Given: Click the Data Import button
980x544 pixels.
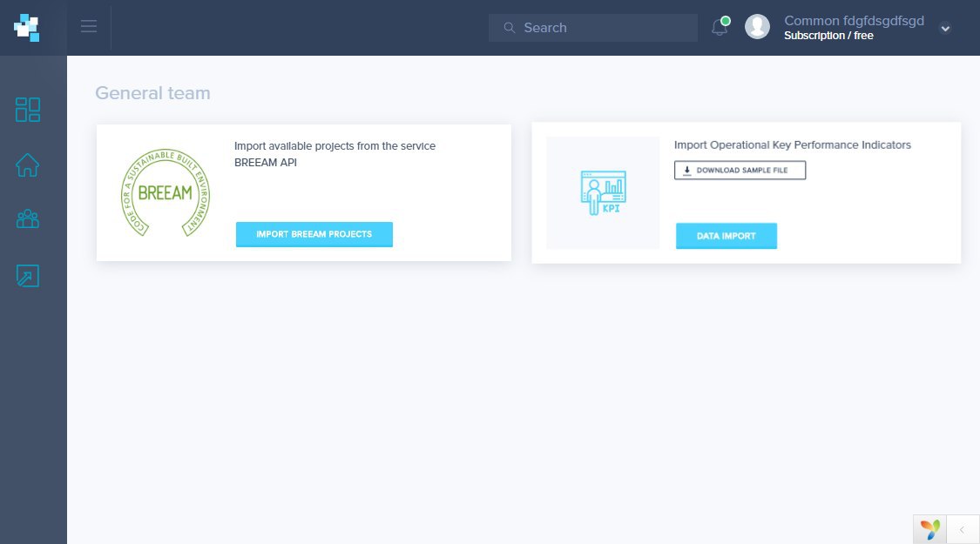Looking at the screenshot, I should [727, 236].
